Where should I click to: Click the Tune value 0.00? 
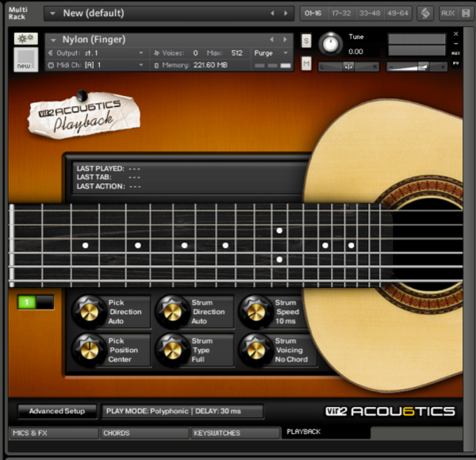point(355,52)
